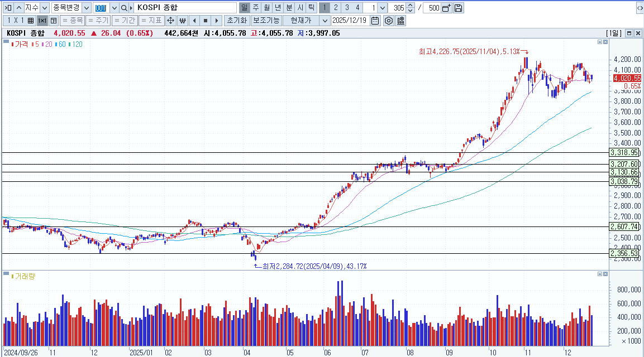Select the 월 (monthly) period tab
The image size is (644, 357).
[267, 8]
